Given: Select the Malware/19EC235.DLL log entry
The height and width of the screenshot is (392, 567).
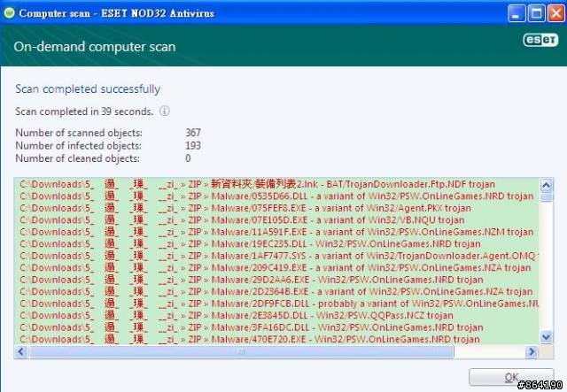Looking at the screenshot, I should point(277,244).
